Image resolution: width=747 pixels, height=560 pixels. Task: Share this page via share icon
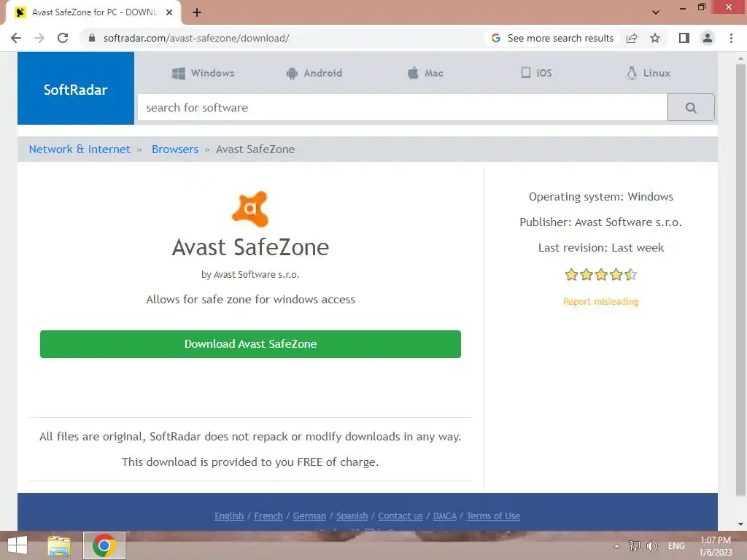click(x=632, y=38)
